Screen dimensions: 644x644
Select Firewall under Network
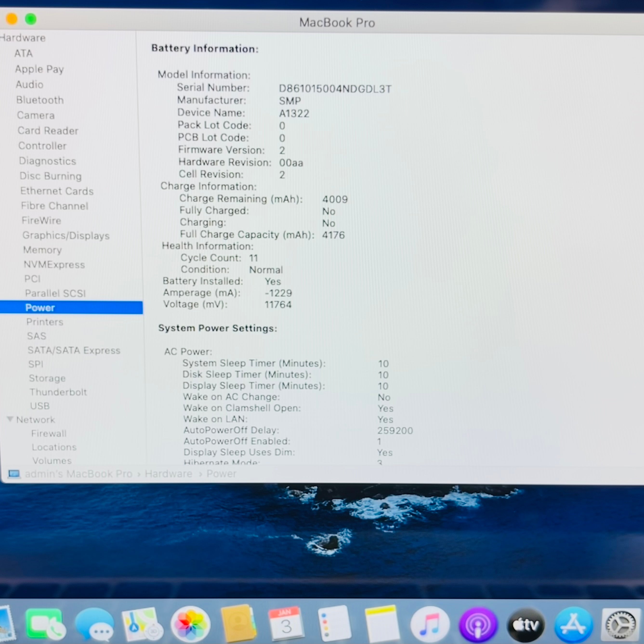click(49, 433)
